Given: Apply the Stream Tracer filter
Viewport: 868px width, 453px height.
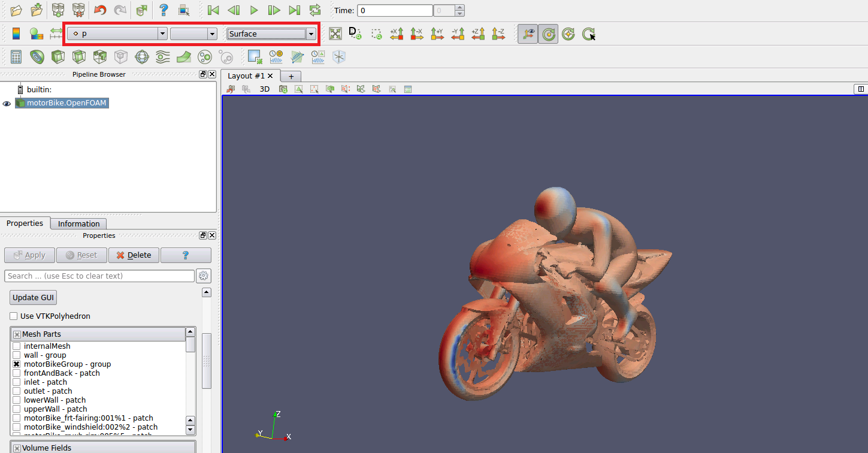Looking at the screenshot, I should point(163,57).
